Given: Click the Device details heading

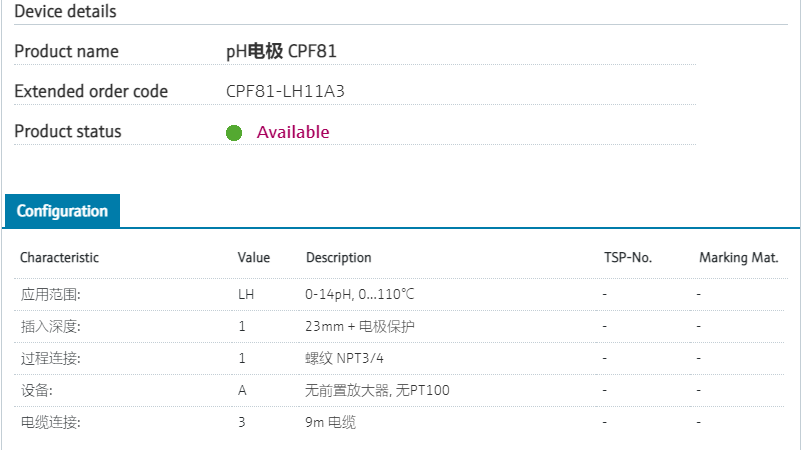Looking at the screenshot, I should click(65, 12).
